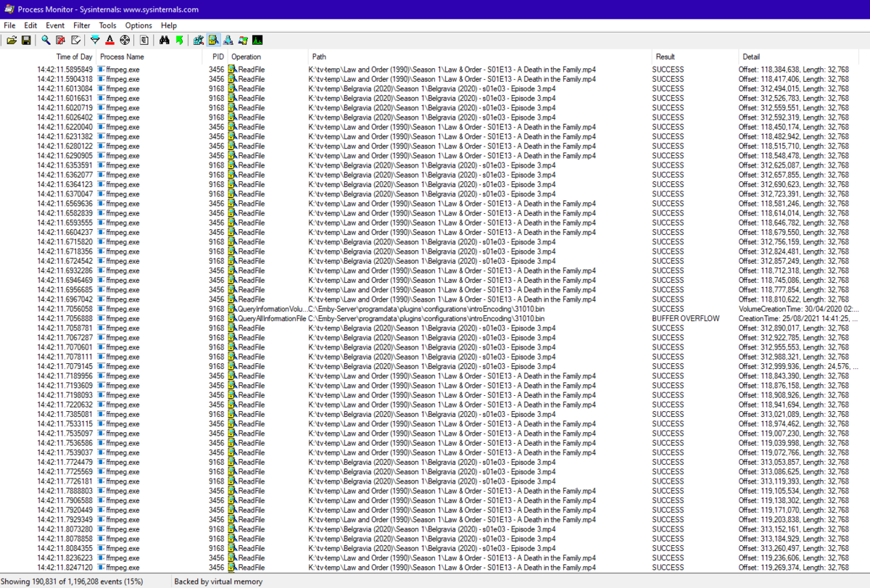Clear the event display using the toolbar
The width and height of the screenshot is (870, 588).
[x=74, y=41]
